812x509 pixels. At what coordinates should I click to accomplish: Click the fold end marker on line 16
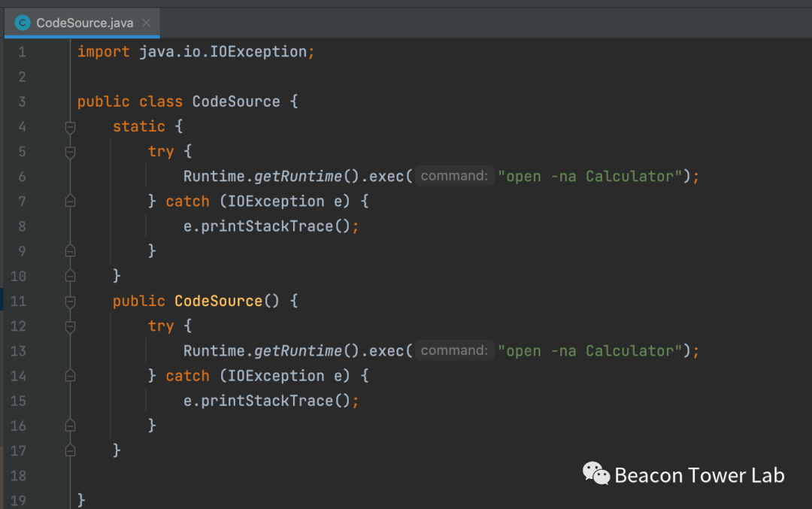click(70, 426)
